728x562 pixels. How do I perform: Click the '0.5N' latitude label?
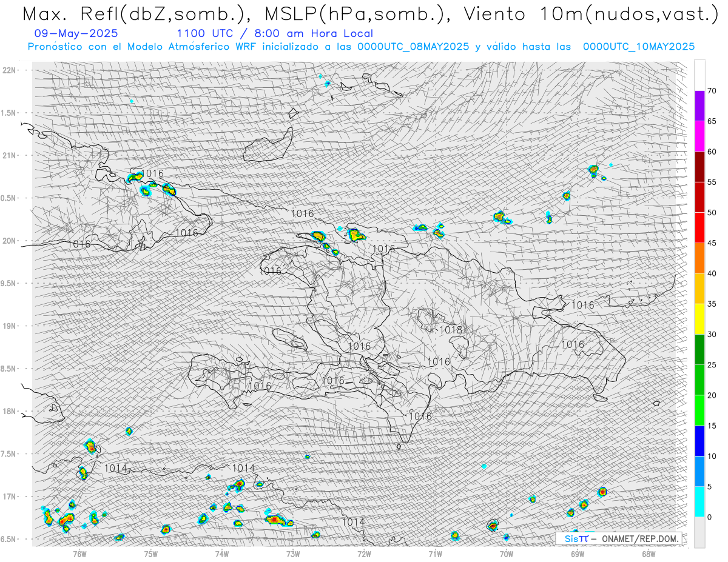[8, 198]
